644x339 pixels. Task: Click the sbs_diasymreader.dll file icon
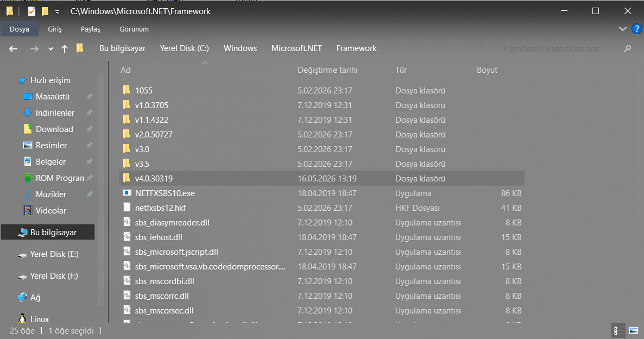(x=127, y=222)
